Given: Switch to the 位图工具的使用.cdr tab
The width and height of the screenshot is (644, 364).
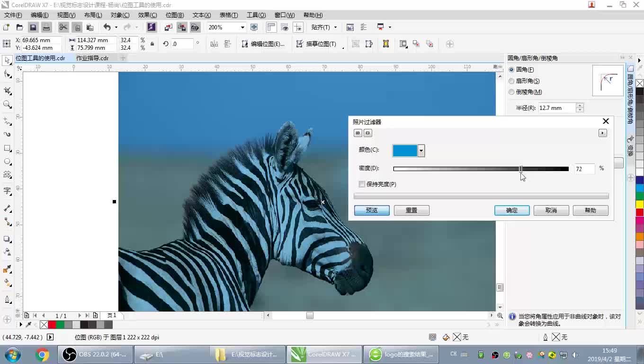Looking at the screenshot, I should [40, 58].
